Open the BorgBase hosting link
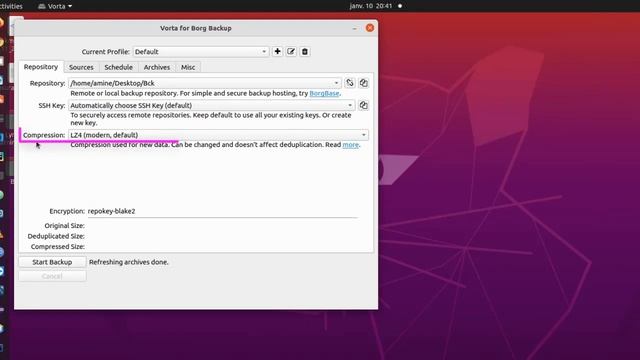This screenshot has width=640, height=360. (324, 93)
